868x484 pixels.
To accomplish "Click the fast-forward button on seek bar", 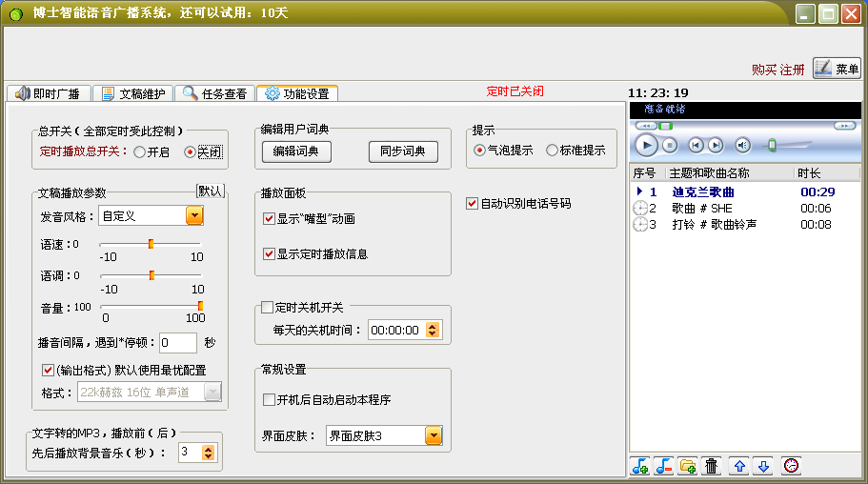I will click(x=844, y=126).
